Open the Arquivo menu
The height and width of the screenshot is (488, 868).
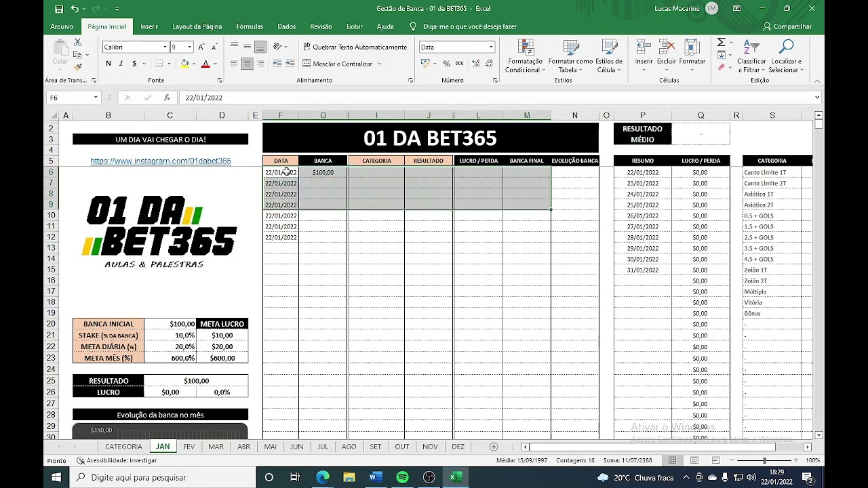pos(62,26)
